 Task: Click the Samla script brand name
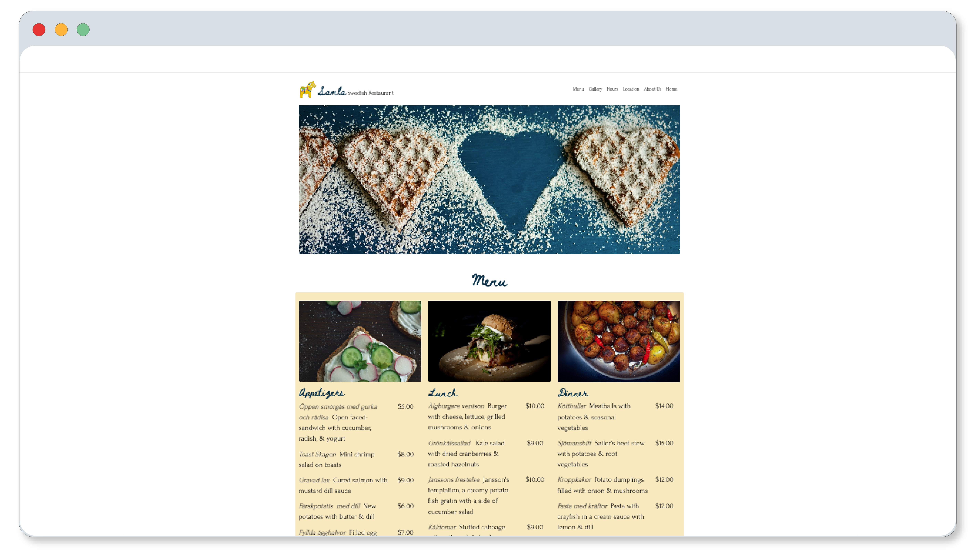point(332,91)
